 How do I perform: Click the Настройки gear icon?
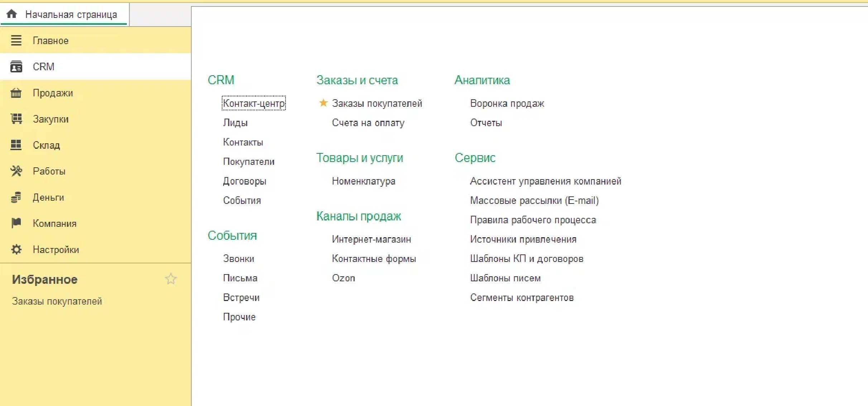coord(16,249)
